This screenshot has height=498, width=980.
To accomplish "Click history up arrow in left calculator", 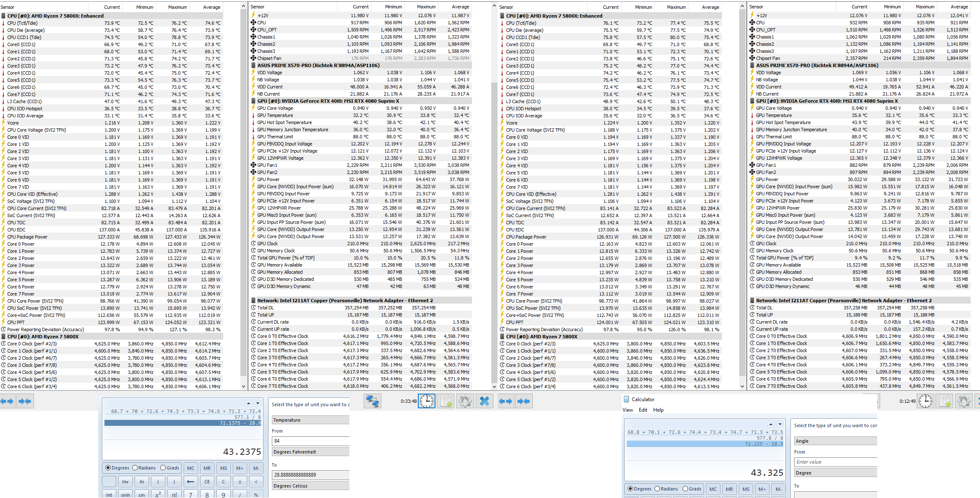I will 248,403.
